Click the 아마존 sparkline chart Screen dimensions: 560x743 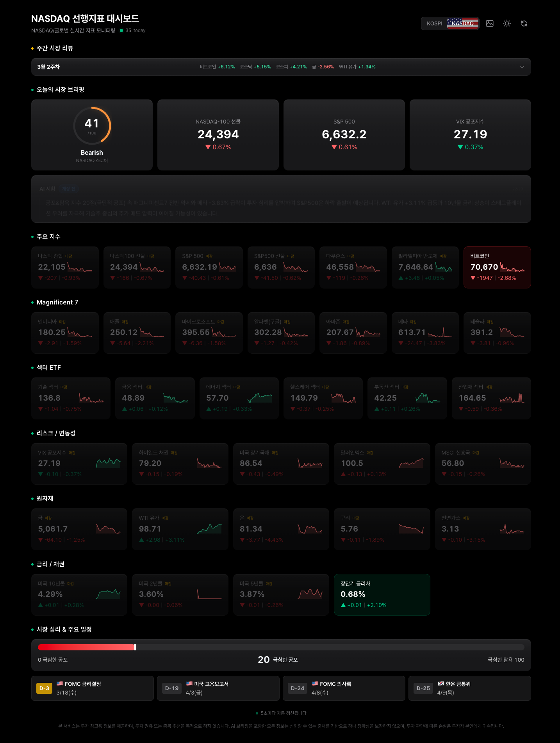368,333
